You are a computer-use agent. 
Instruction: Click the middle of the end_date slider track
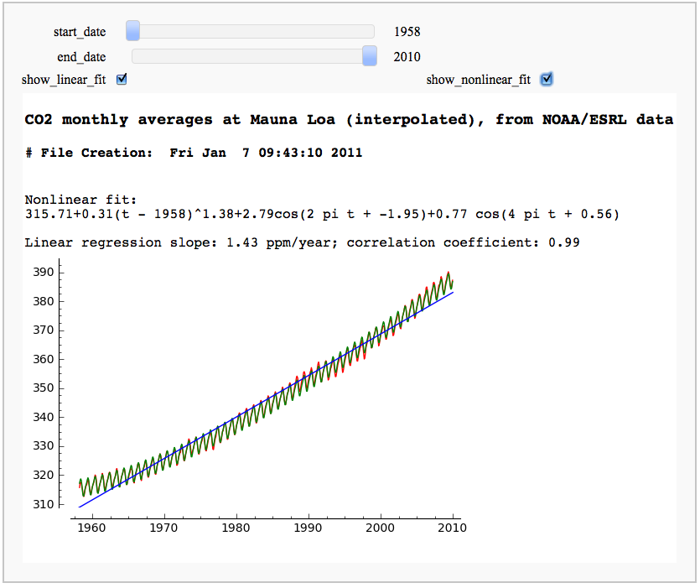(250, 56)
